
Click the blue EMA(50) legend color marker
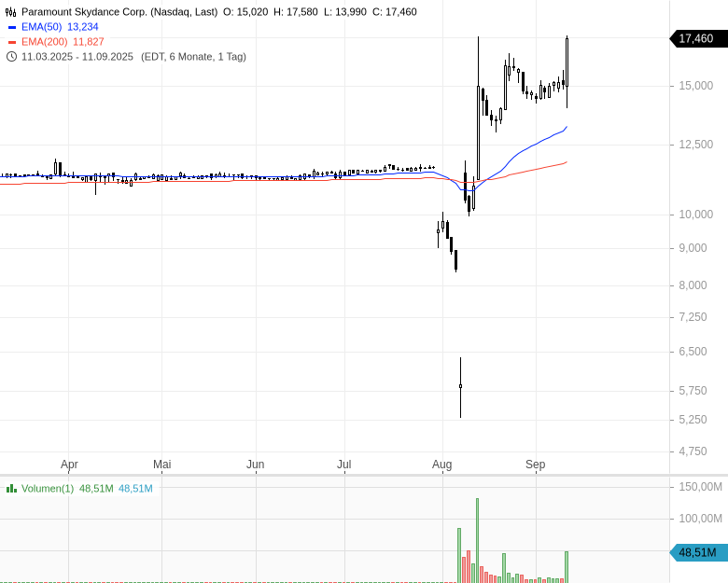pyautogui.click(x=12, y=27)
